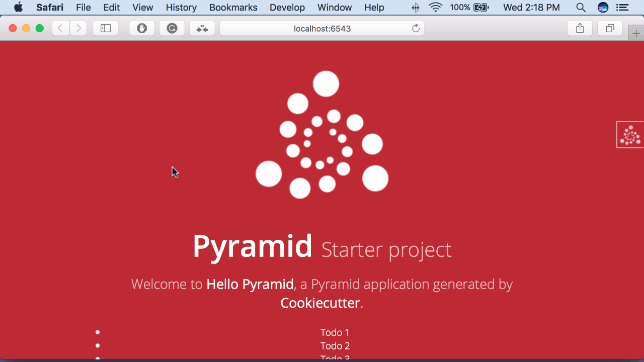The image size is (644, 362).
Task: Click the Wi-Fi status icon
Action: click(x=436, y=8)
